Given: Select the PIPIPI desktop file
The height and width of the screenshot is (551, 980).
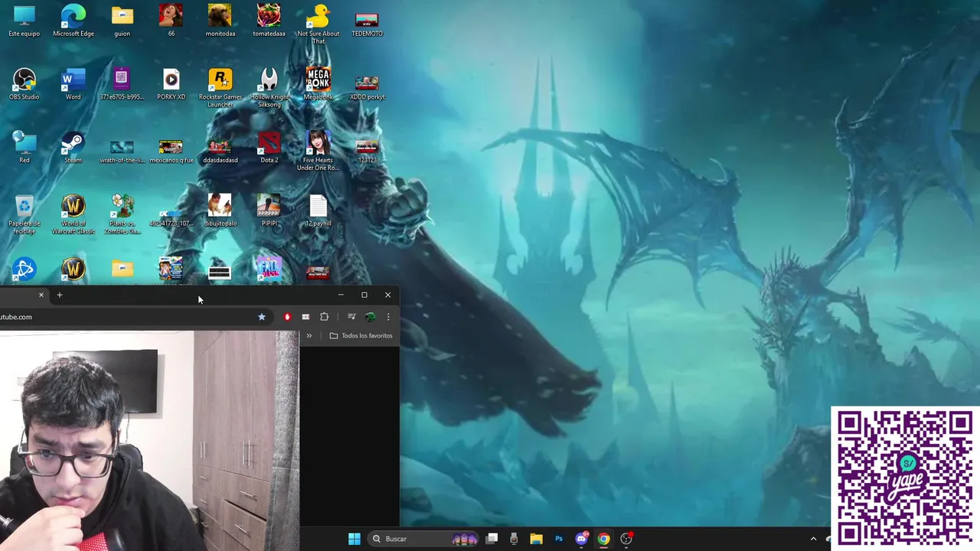Looking at the screenshot, I should click(x=269, y=211).
